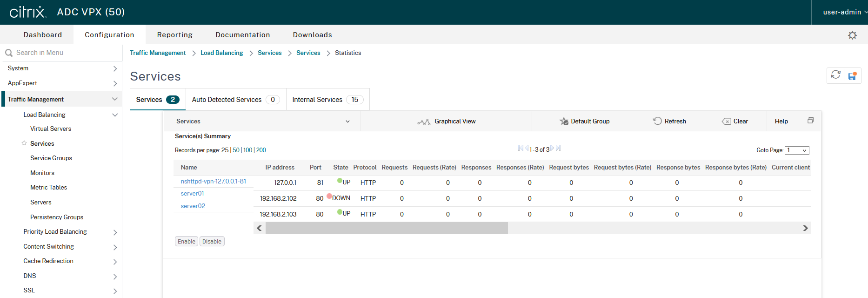Screen dimensions: 868x298
Task: Click the horizontal table scrollbar
Action: pyautogui.click(x=386, y=228)
